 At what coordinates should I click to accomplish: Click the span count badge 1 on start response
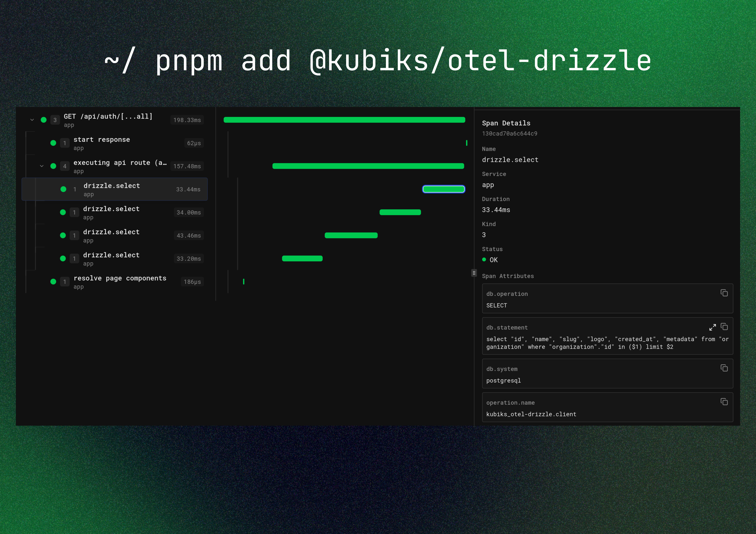[64, 143]
